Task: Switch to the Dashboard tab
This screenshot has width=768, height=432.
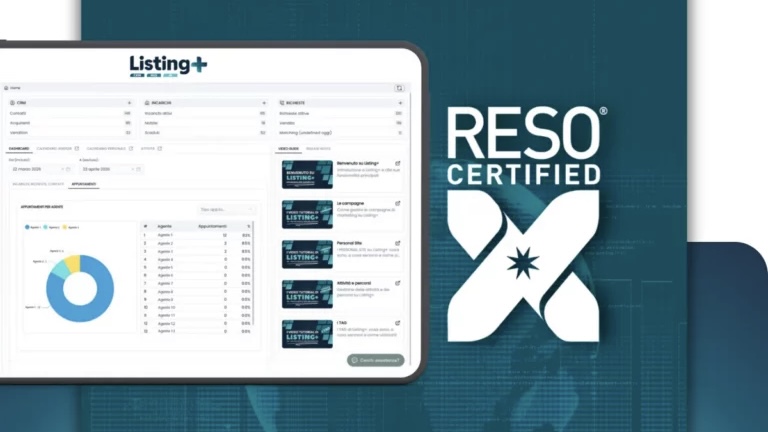Action: point(19,148)
